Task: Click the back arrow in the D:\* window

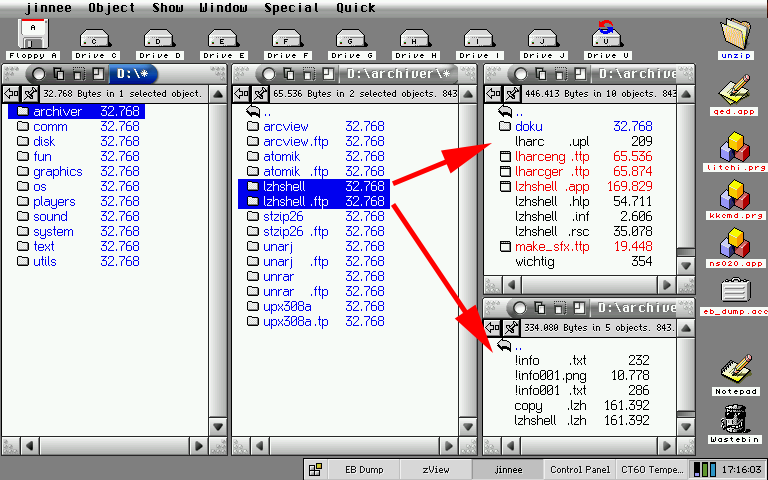Action: tap(12, 93)
